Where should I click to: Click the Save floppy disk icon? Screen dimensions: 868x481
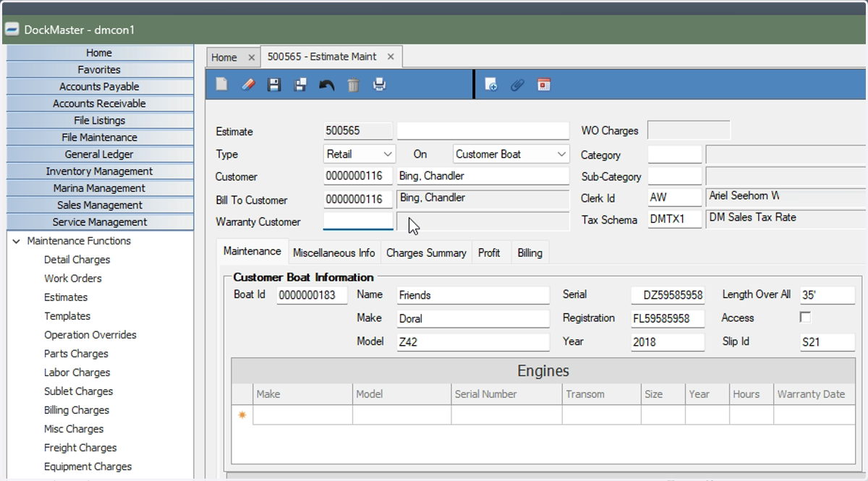click(x=274, y=85)
